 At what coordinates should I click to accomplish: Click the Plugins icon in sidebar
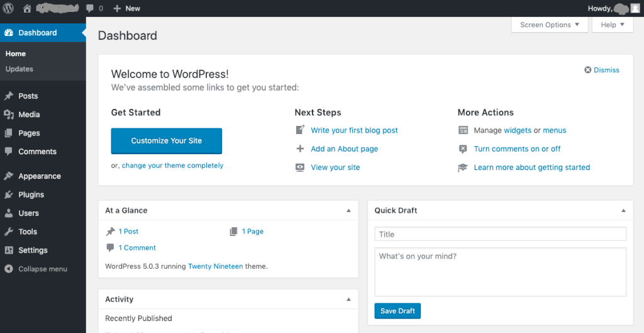(x=9, y=195)
